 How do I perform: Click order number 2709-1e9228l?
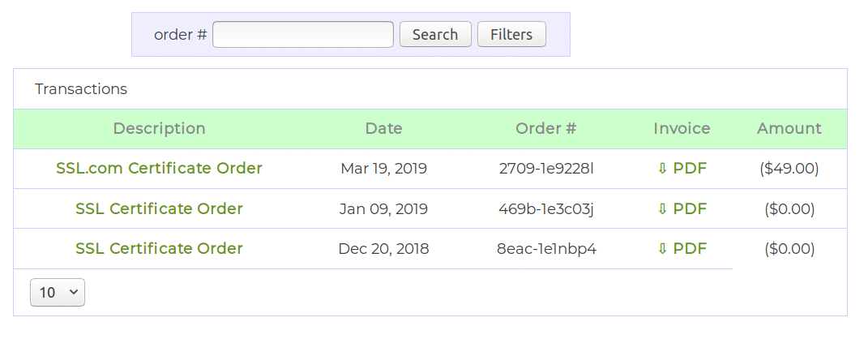pos(546,169)
